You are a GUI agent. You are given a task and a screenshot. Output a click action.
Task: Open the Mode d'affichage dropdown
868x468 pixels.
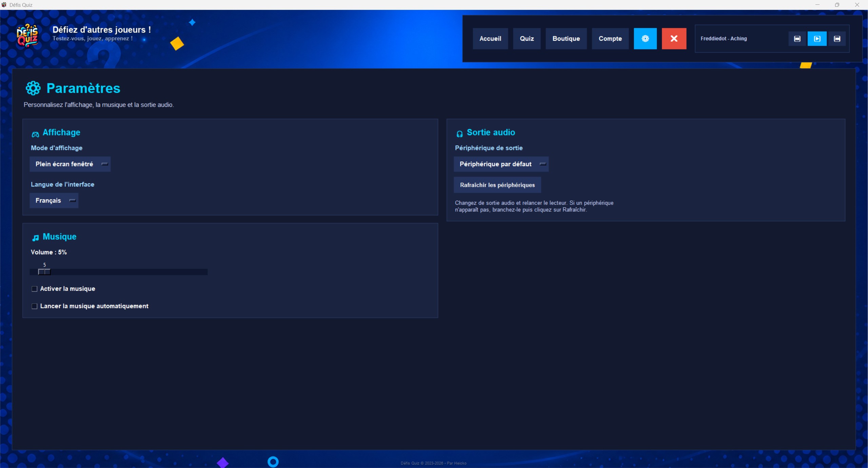pos(70,164)
